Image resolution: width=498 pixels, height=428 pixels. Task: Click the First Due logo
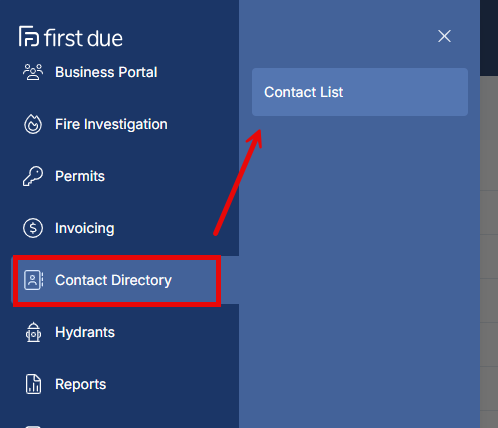pos(71,37)
